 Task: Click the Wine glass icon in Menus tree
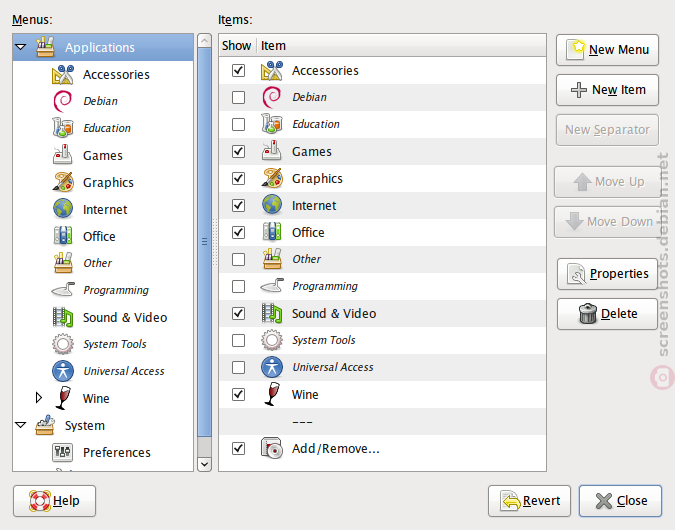[63, 397]
